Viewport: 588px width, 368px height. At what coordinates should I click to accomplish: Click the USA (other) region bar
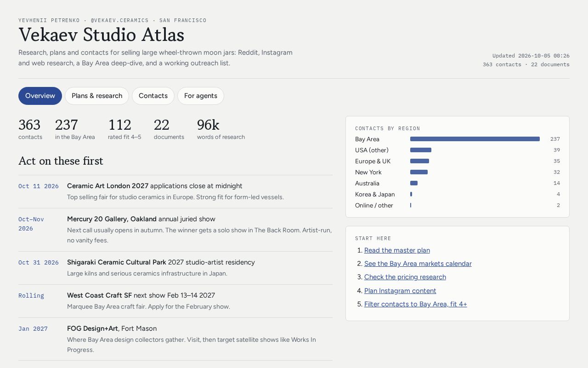click(x=421, y=150)
